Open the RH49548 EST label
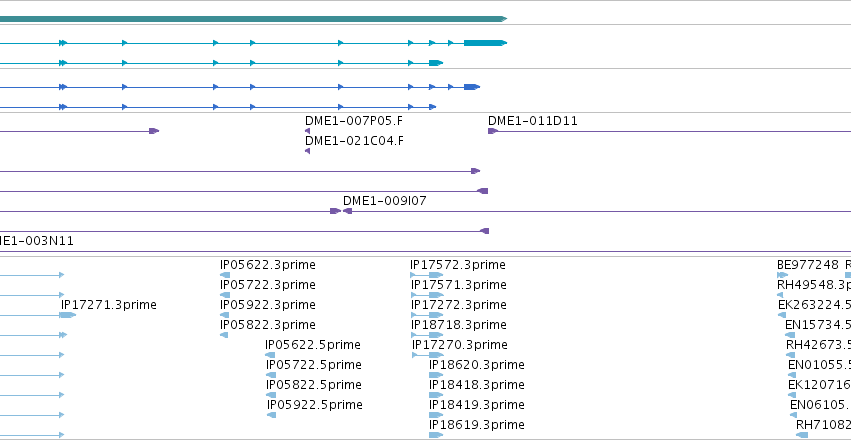Screen dimensions: 851x440 click(x=814, y=285)
